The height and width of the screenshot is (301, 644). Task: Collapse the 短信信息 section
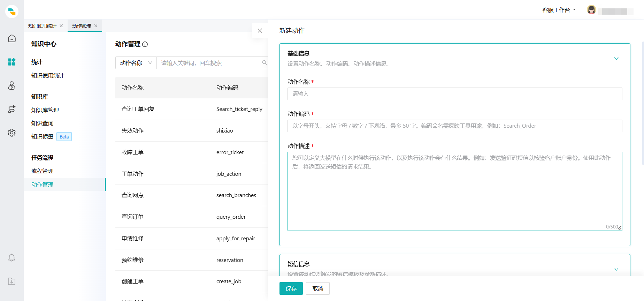(x=616, y=269)
